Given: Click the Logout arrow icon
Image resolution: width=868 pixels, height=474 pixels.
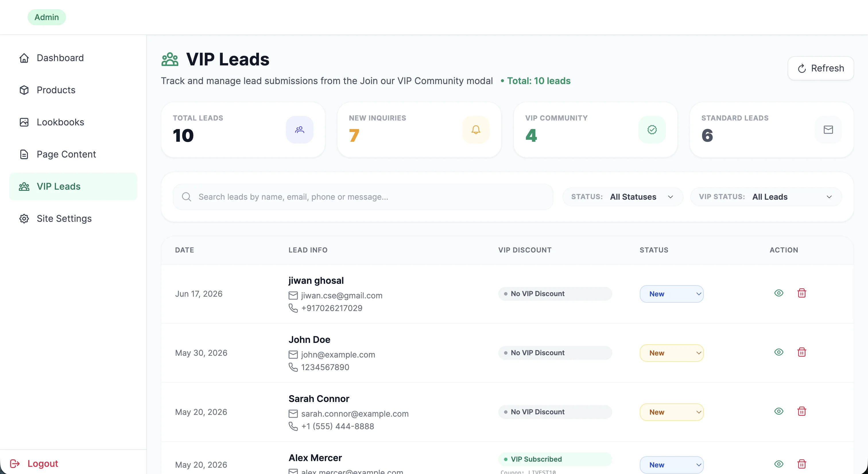Looking at the screenshot, I should tap(15, 464).
